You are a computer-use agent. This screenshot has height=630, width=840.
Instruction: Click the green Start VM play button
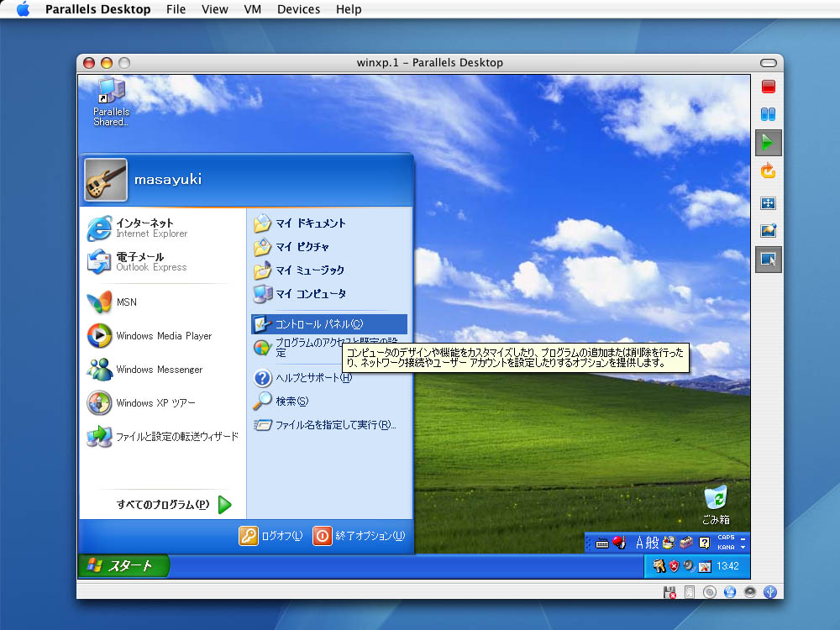768,143
